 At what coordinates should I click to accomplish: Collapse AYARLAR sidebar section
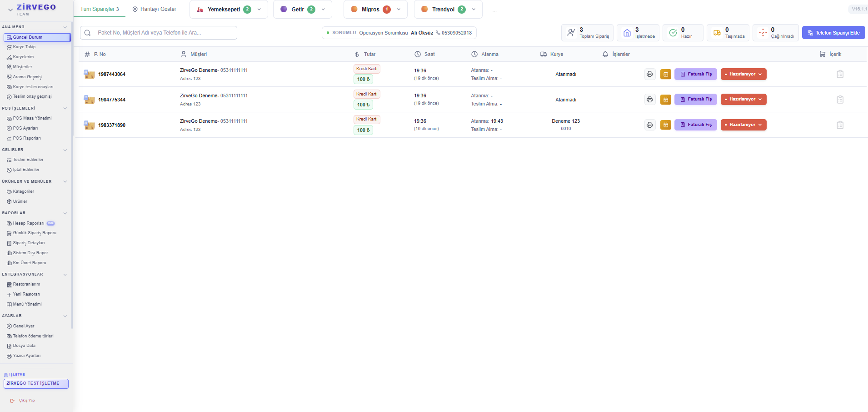(x=65, y=316)
